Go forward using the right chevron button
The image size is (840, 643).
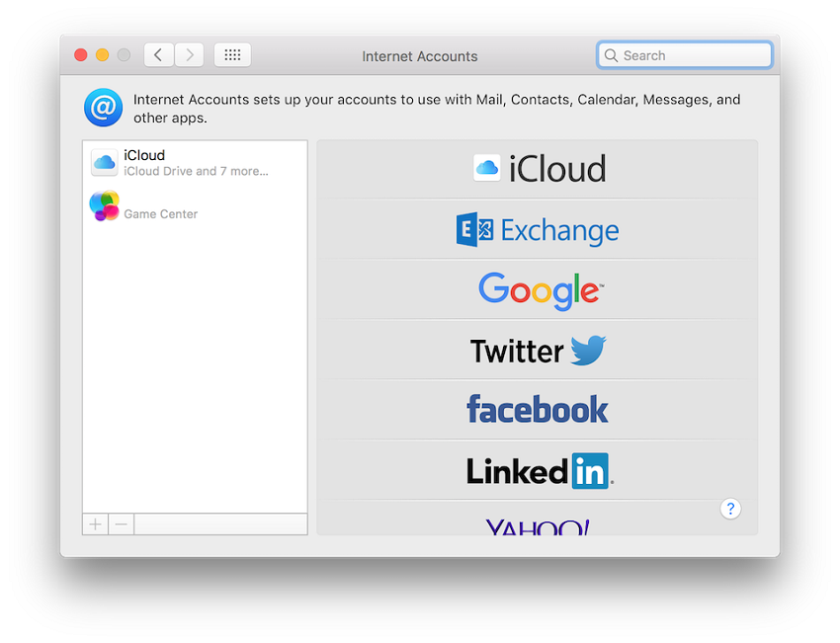coord(189,55)
